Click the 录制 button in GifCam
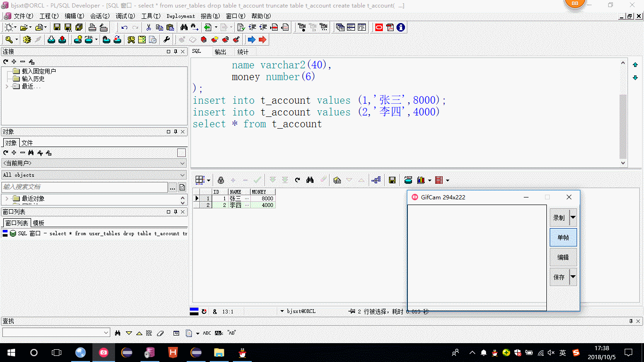The width and height of the screenshot is (644, 362). [x=560, y=218]
